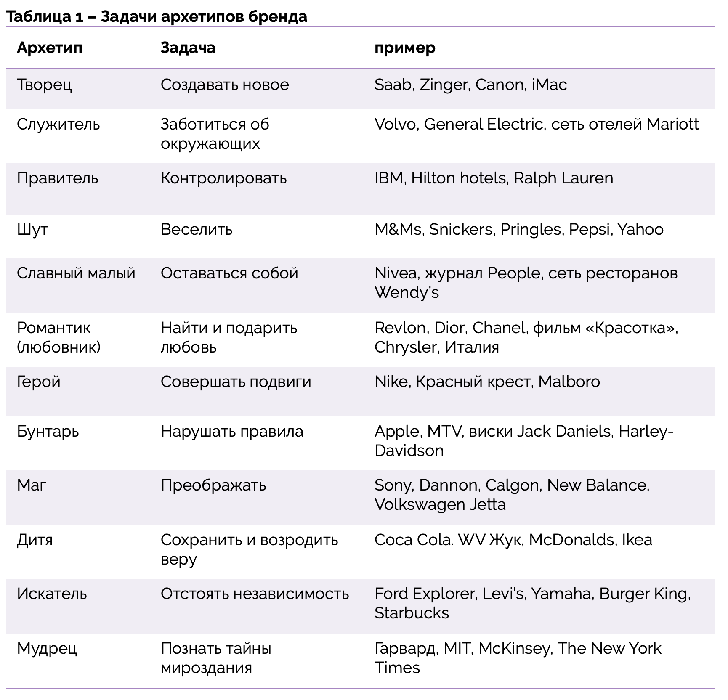Click the "Оставаться собой" task cell
The width and height of the screenshot is (728, 700).
[x=229, y=273]
